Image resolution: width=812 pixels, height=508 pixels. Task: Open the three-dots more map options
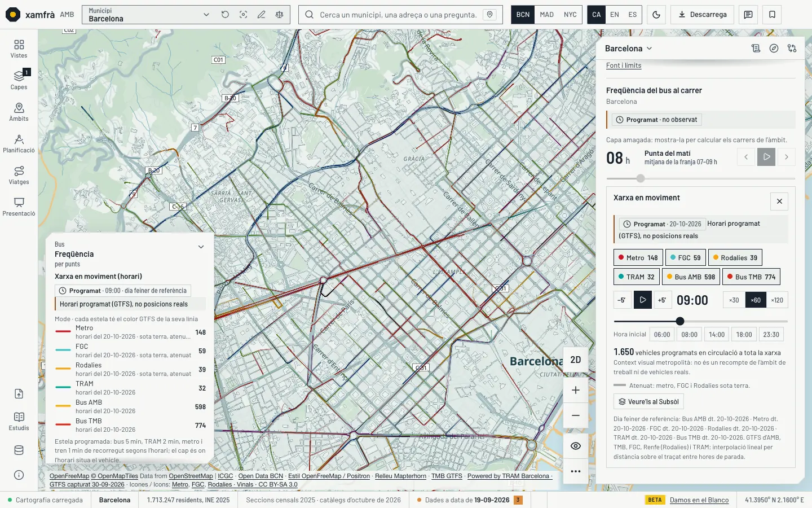[576, 471]
